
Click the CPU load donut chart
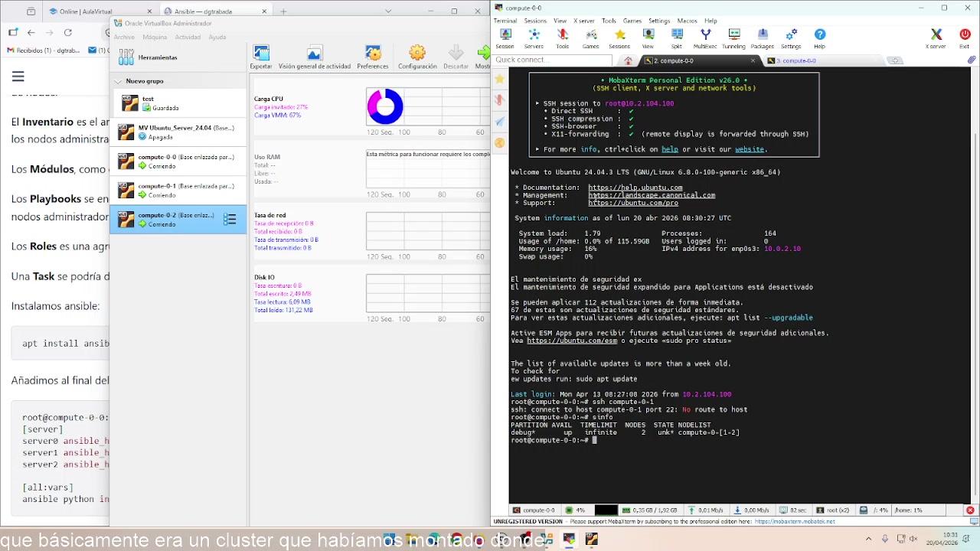click(x=384, y=106)
